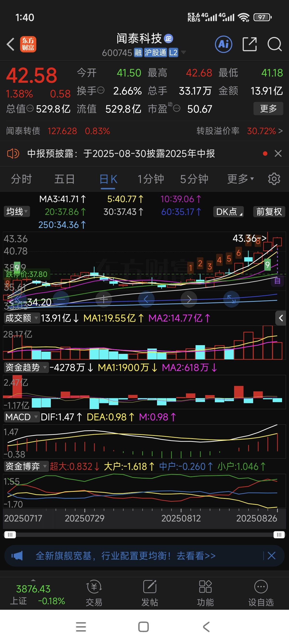Expand 更多 chart period dropdown
The image size is (289, 644).
[x=240, y=179]
